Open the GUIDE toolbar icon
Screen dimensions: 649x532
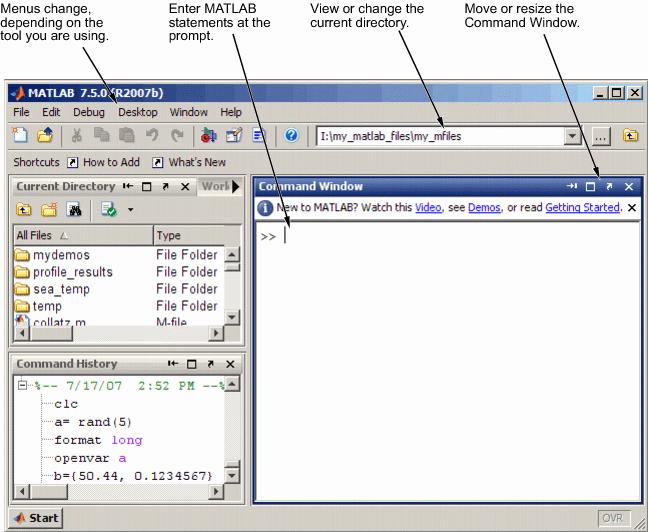point(234,135)
